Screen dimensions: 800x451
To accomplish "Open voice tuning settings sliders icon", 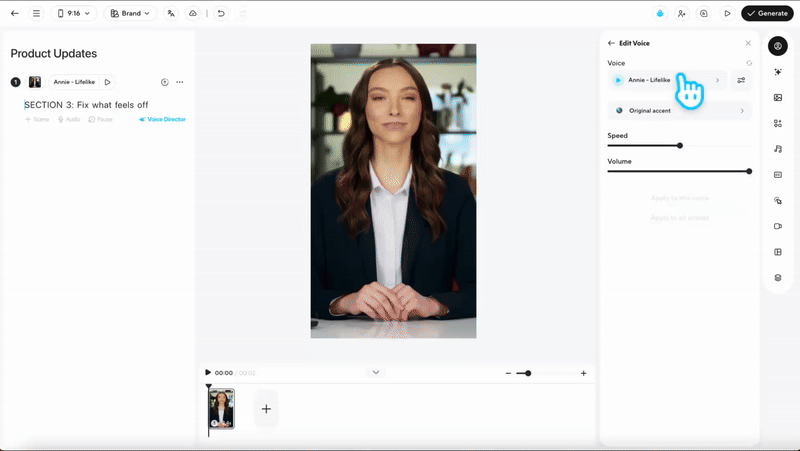I will pos(741,80).
